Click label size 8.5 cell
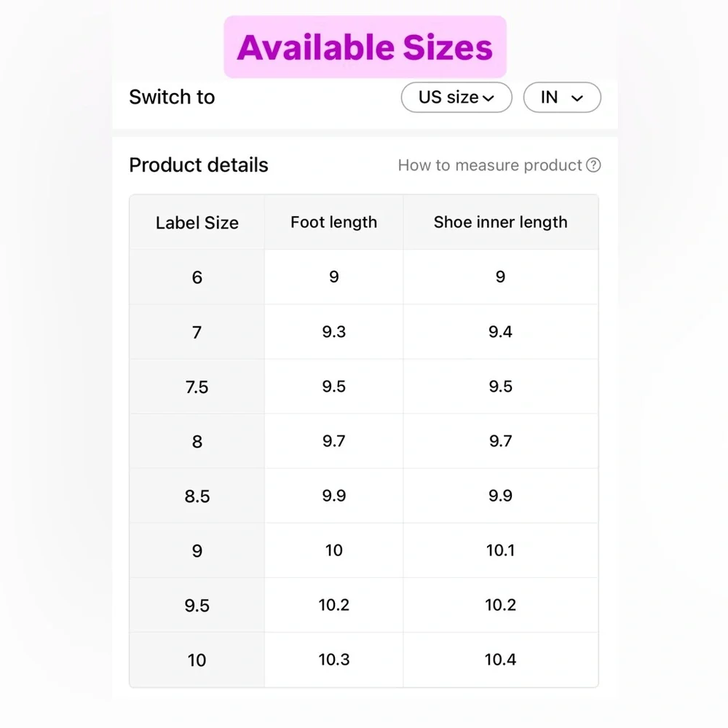728x728 pixels. point(197,496)
